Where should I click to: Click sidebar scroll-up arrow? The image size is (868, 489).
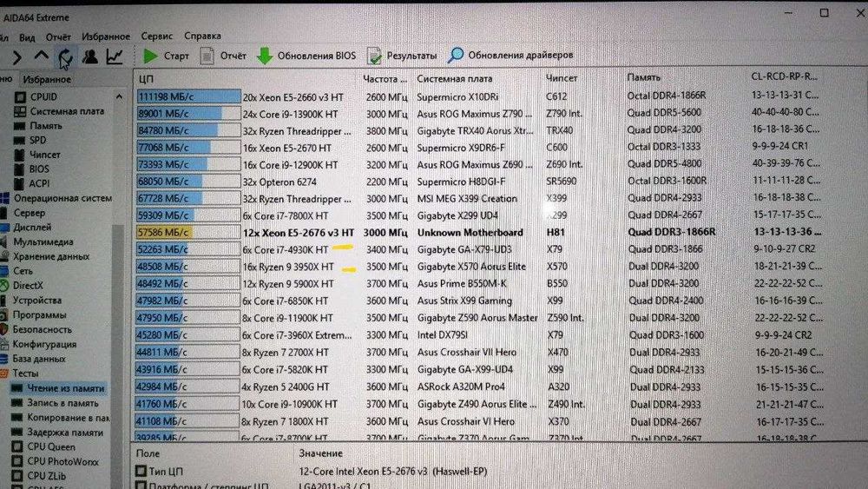120,97
